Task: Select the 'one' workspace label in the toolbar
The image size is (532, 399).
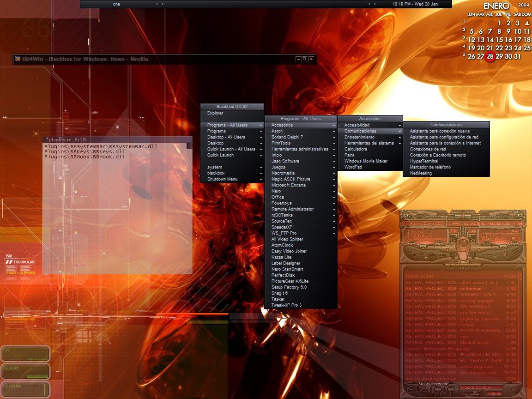Action: point(116,4)
